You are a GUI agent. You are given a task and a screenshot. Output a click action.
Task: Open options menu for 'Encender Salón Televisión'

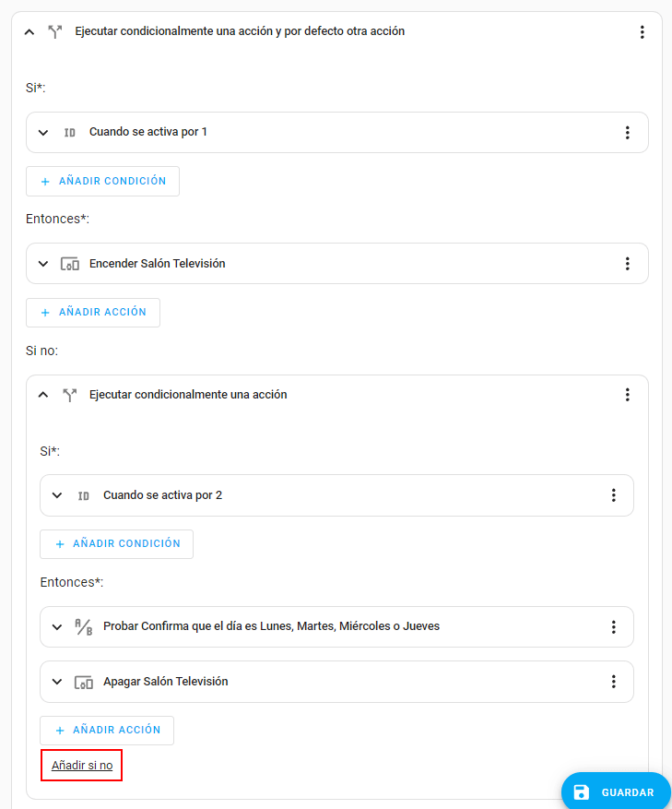[x=628, y=264]
